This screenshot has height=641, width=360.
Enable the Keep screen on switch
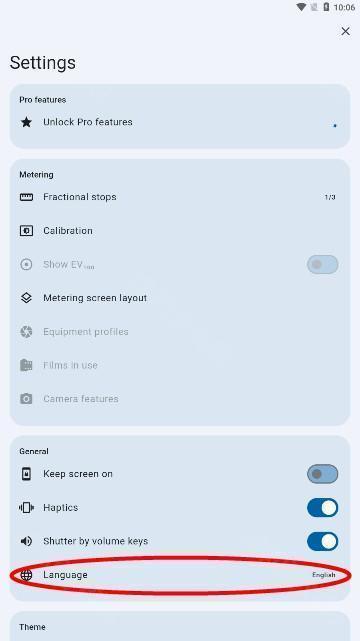[x=322, y=474]
